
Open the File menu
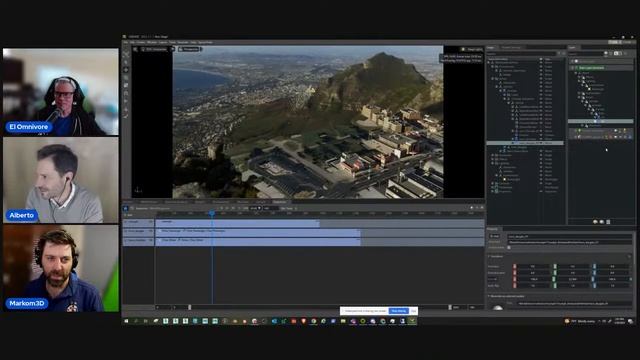[126, 42]
